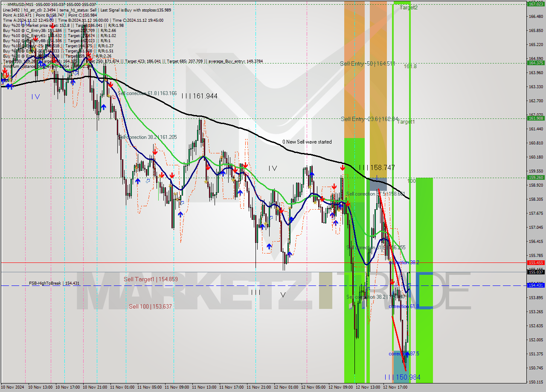The width and height of the screenshot is (546, 392).
Task: Click the 'Target2' label
Action: point(409,8)
